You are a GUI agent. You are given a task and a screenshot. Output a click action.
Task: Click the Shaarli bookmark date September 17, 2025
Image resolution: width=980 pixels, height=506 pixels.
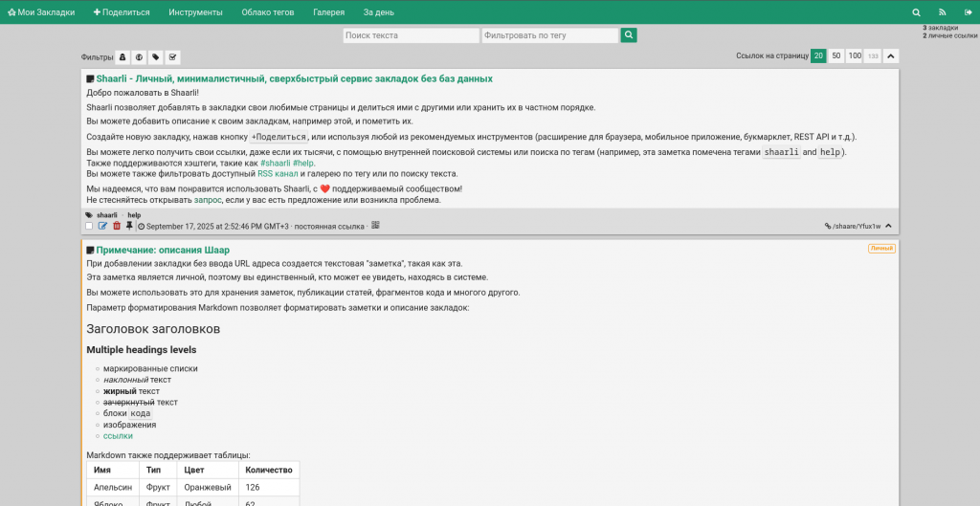coord(217,226)
